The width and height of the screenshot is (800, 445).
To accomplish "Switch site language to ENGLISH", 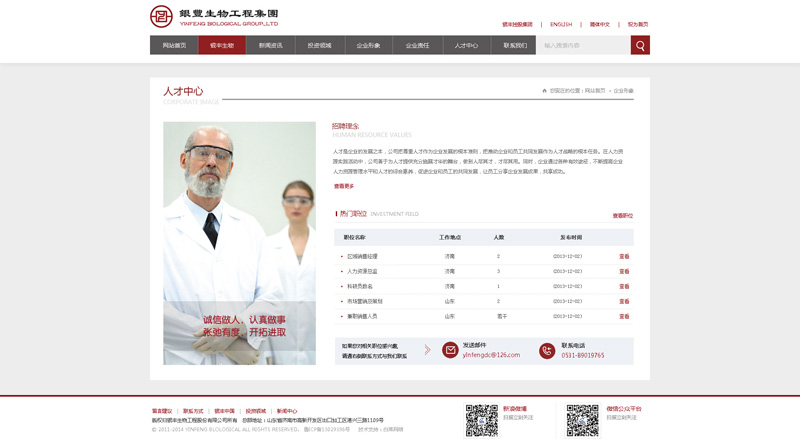I will [561, 24].
